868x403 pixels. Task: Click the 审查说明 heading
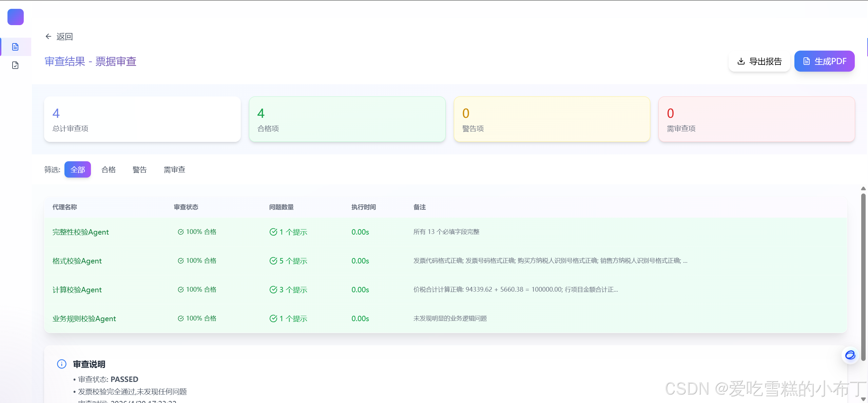pyautogui.click(x=89, y=364)
